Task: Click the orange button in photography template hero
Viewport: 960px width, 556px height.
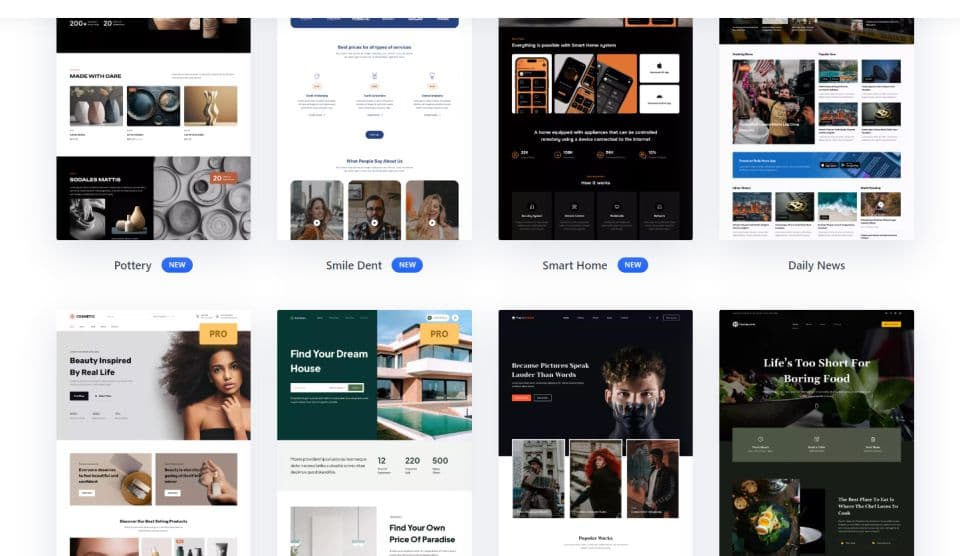Action: (x=521, y=397)
